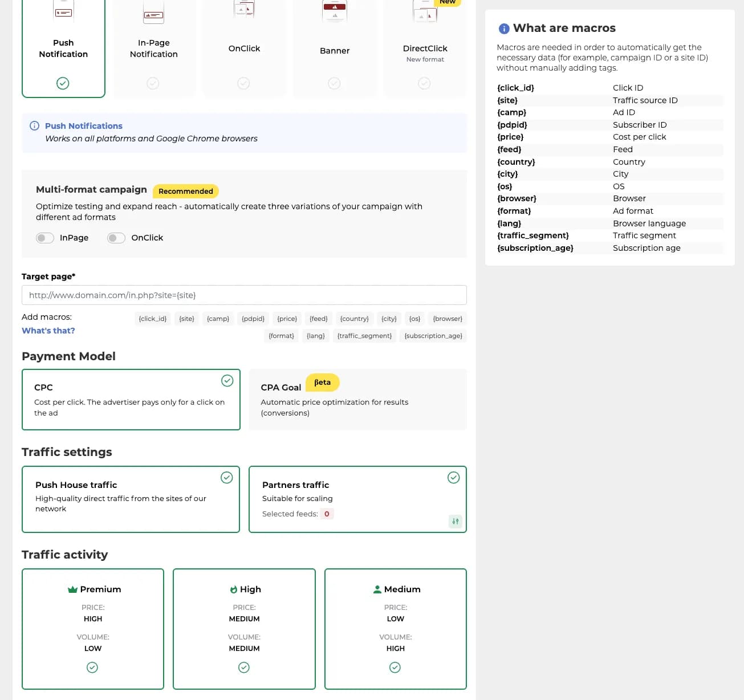The height and width of the screenshot is (700, 744).
Task: Insert the {pdpid} macro chip
Action: (x=253, y=319)
